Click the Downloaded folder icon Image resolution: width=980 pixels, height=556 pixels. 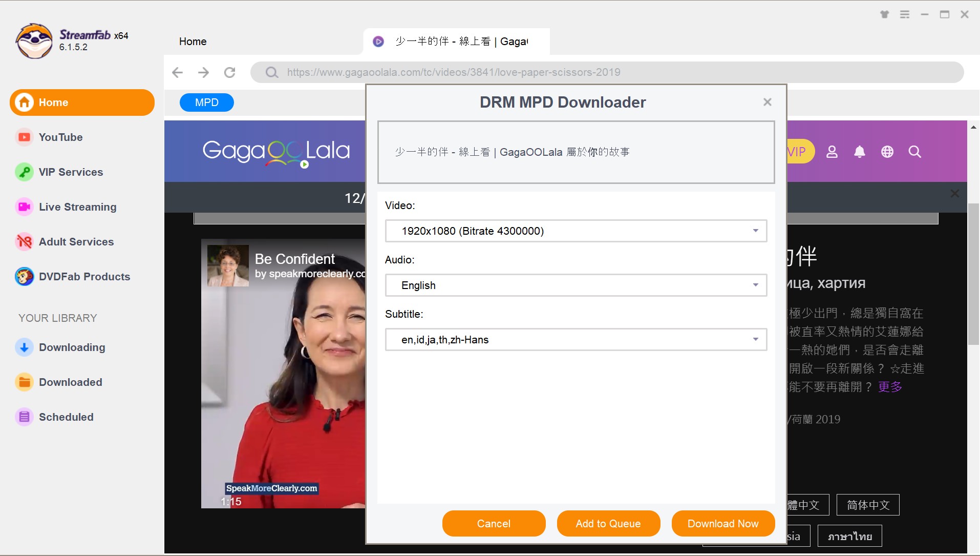[24, 382]
